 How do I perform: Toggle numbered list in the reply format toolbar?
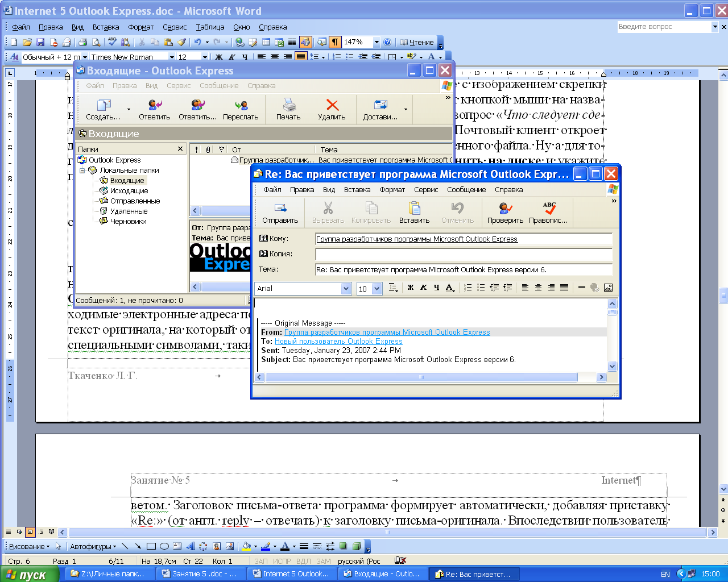[x=468, y=288]
